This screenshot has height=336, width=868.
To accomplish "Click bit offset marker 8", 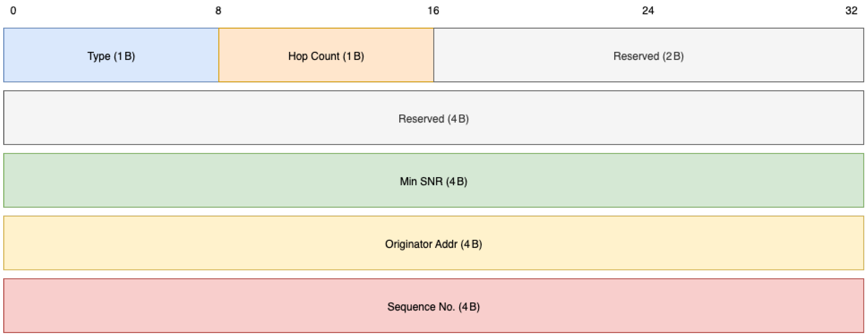I will pos(218,11).
